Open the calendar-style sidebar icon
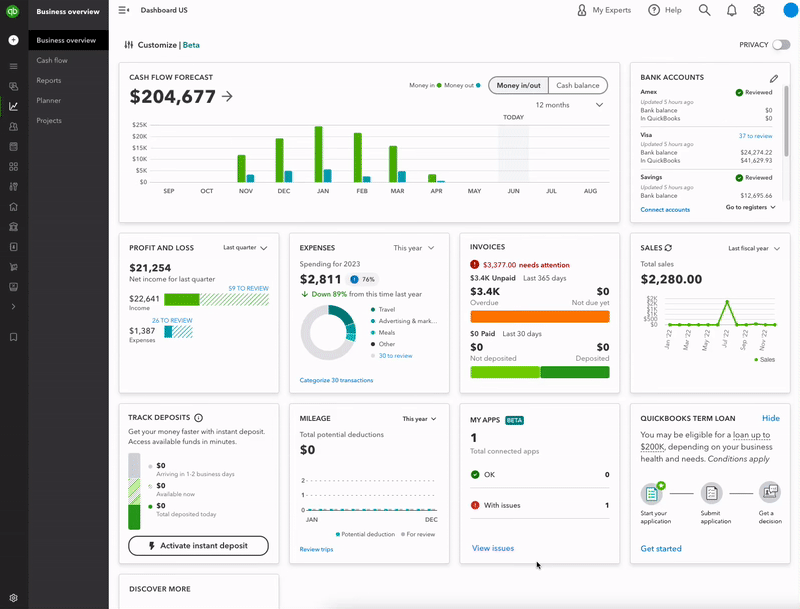This screenshot has width=800, height=609. (x=14, y=146)
